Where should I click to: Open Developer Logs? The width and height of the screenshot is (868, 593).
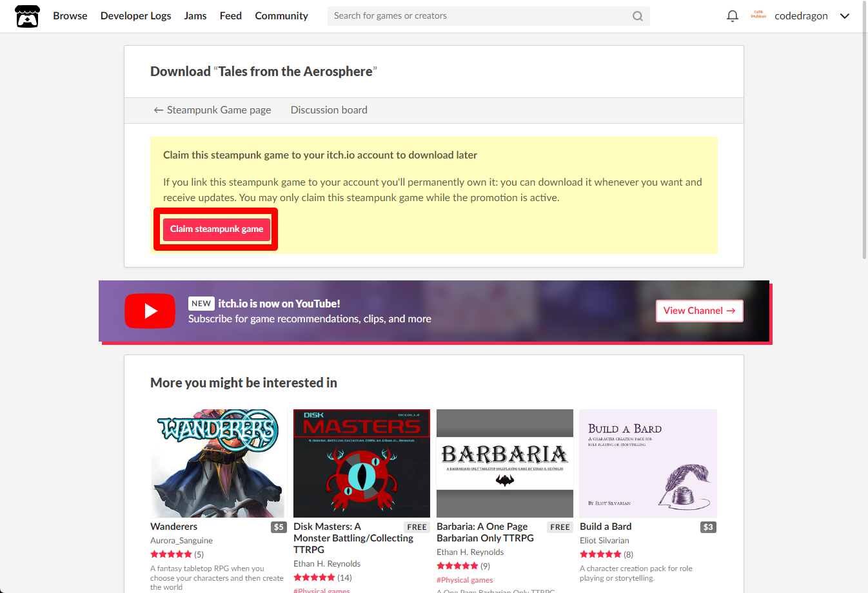click(x=136, y=16)
